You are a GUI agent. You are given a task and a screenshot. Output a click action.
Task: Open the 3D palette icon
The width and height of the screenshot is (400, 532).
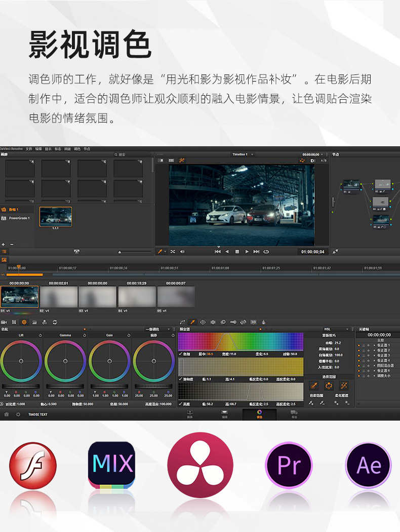click(x=254, y=322)
